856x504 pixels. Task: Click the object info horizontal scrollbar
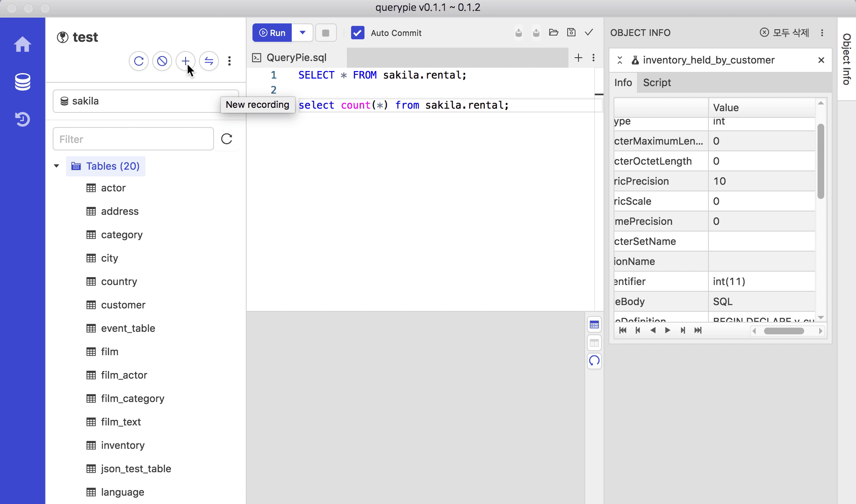point(784,331)
